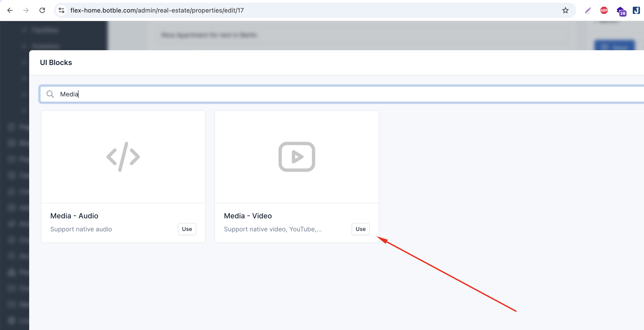Click the browser address bar URL

157,10
